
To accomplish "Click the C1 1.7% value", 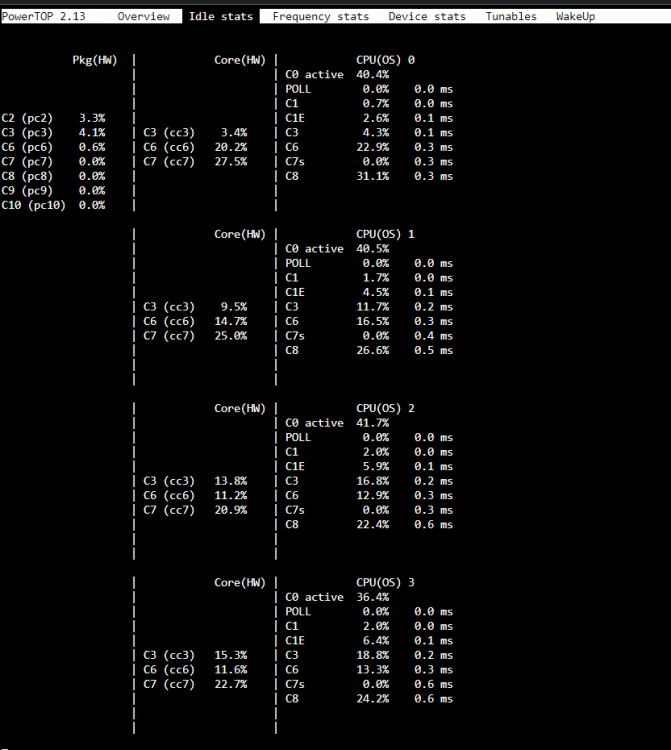I will click(x=376, y=277).
